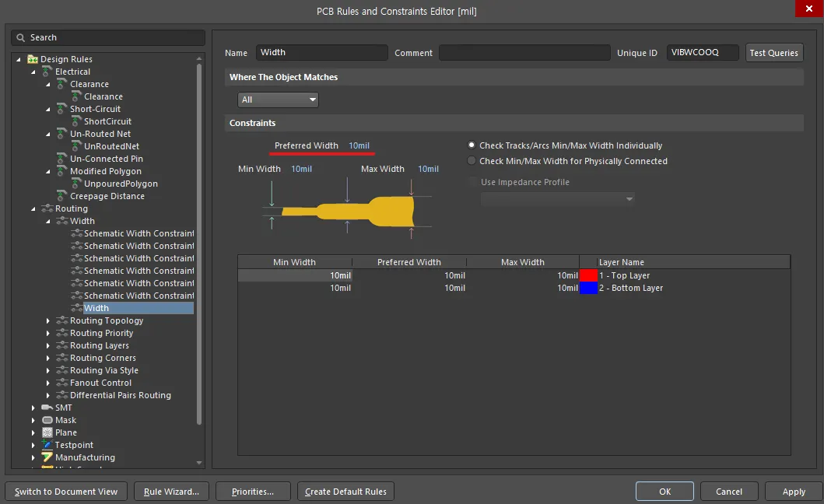The height and width of the screenshot is (504, 824).
Task: Click the red Top Layer color swatch
Action: pyautogui.click(x=588, y=275)
